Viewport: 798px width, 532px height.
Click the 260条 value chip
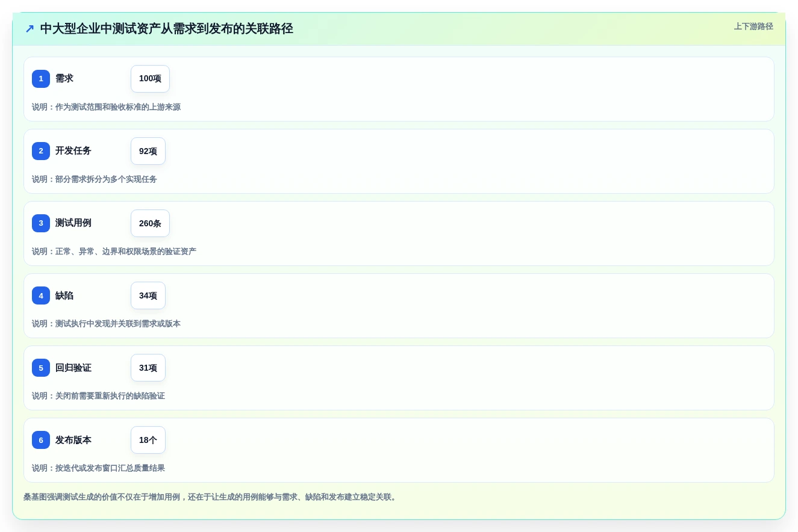coord(150,223)
